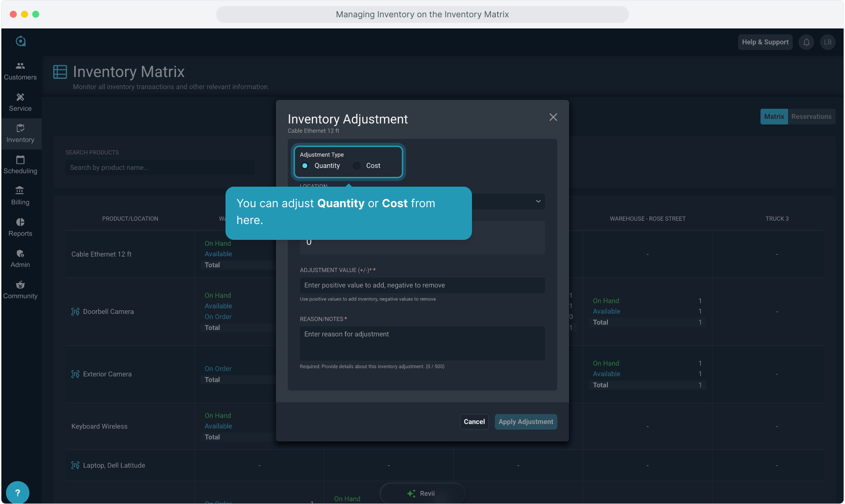Open the Reports pie chart icon

(x=20, y=222)
